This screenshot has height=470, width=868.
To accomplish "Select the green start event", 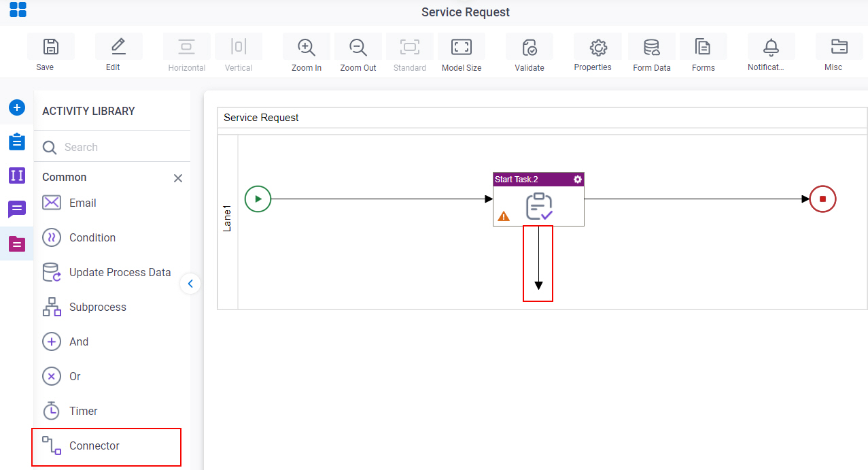I will click(258, 199).
